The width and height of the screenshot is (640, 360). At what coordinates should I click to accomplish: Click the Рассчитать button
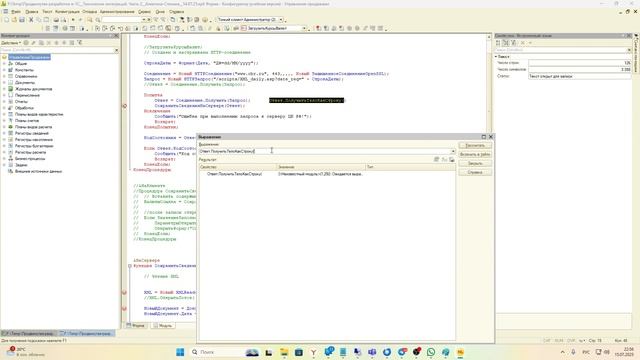pyautogui.click(x=475, y=145)
